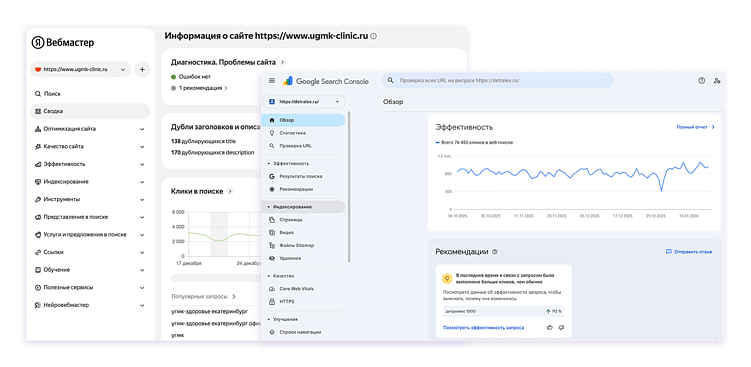Image resolution: width=751 pixels, height=367 pixels.
Task: Click info icon next to site title
Action: coord(374,36)
